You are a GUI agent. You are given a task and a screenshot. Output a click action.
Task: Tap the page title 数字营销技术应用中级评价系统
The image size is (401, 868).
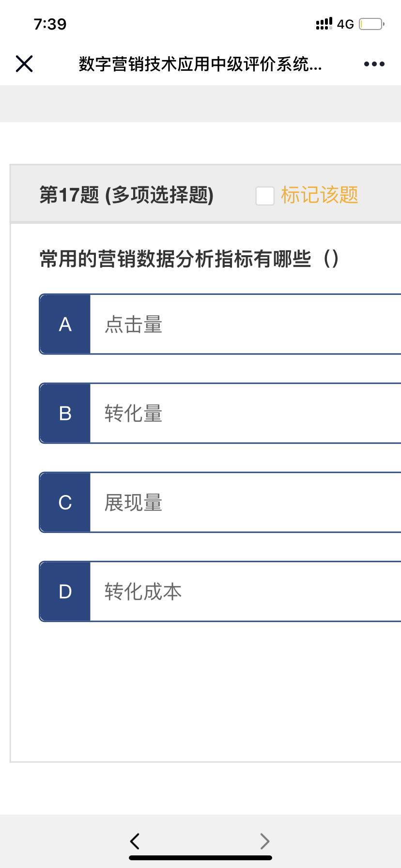[200, 64]
